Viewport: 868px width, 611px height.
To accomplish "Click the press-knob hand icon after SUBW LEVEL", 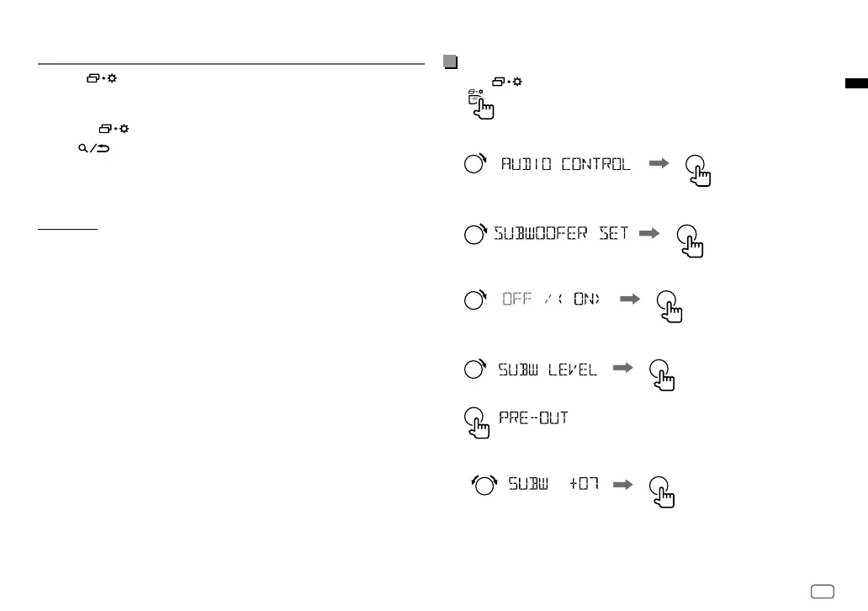I will point(662,375).
